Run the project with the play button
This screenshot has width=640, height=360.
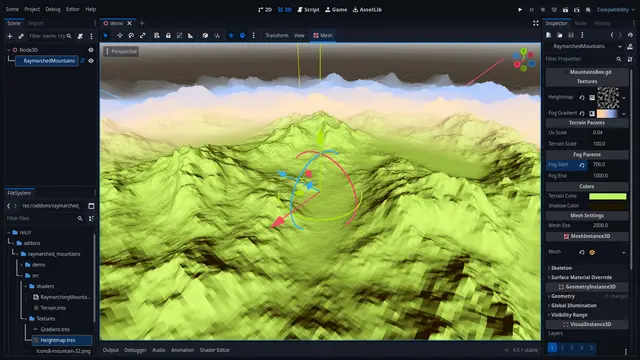(520, 9)
